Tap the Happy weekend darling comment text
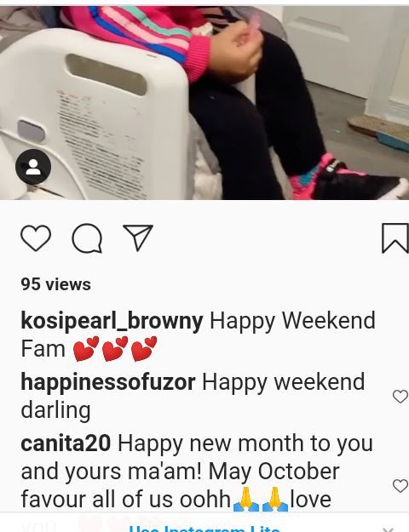 [x=193, y=397]
